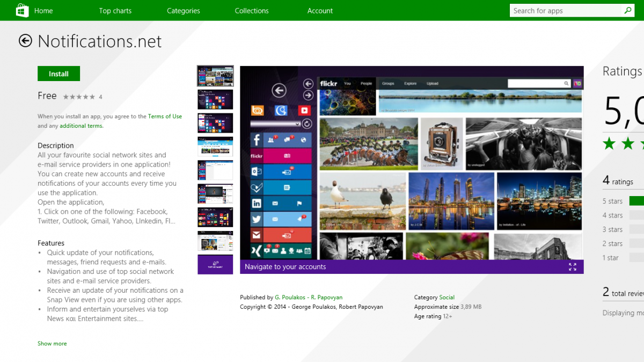Open the Top charts menu
The image size is (644, 362).
coord(115,11)
